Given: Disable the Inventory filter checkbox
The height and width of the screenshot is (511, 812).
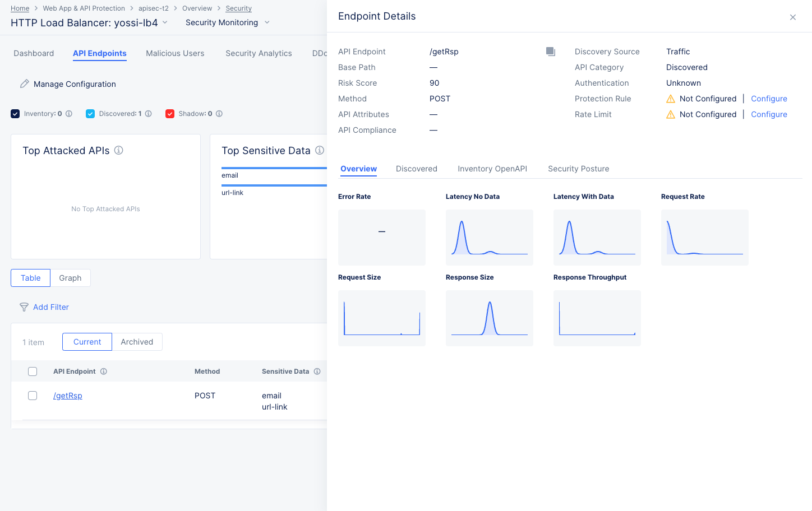Looking at the screenshot, I should coord(15,113).
